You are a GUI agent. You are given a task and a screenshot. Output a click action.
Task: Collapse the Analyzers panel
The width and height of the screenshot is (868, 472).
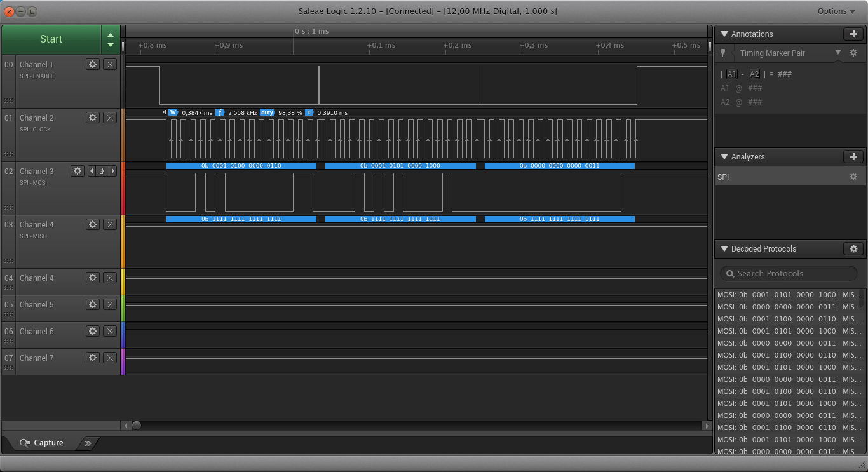(x=724, y=156)
